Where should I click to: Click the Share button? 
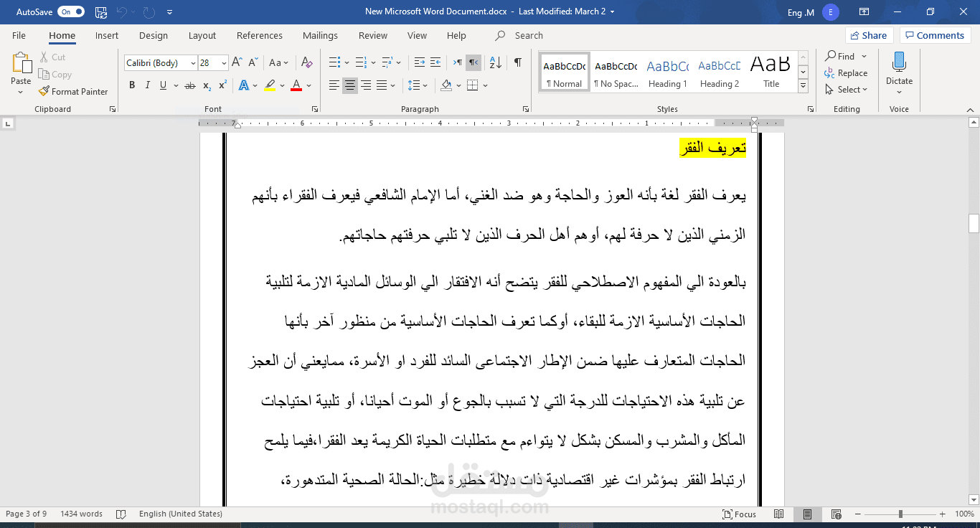click(x=869, y=35)
